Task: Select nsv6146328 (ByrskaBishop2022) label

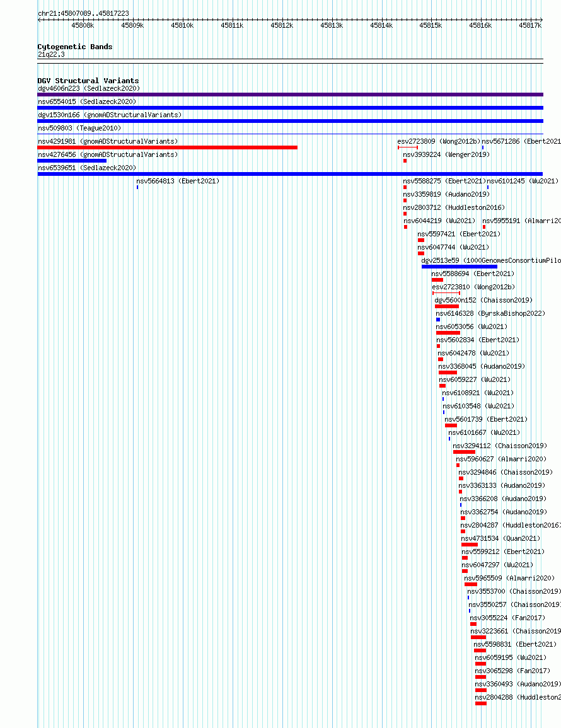Action: point(490,313)
